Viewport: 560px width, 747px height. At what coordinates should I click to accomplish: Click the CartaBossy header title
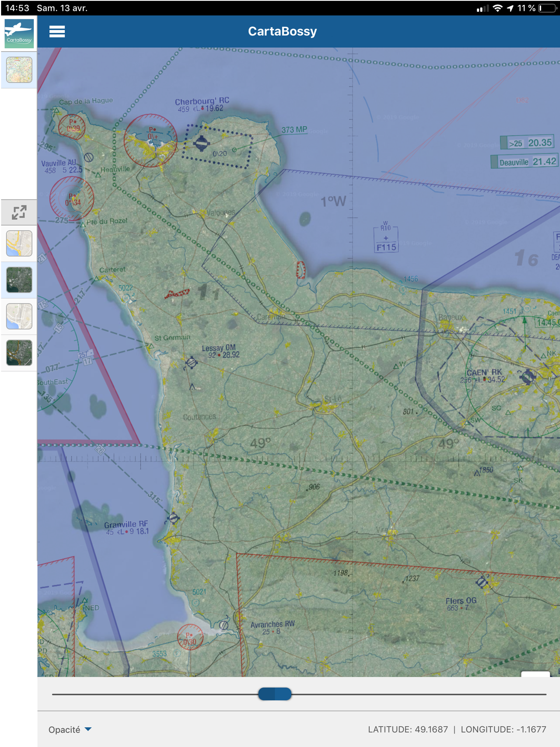(x=282, y=31)
